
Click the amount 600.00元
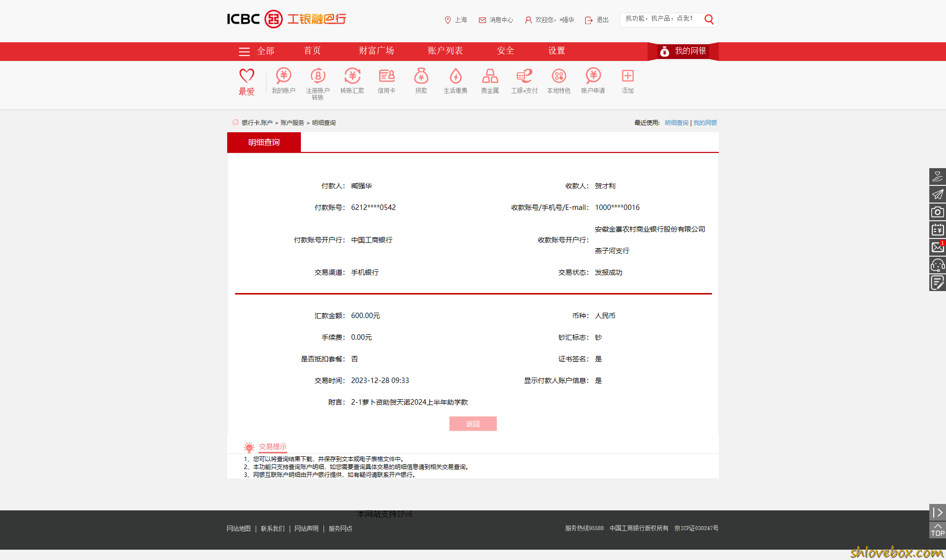365,316
